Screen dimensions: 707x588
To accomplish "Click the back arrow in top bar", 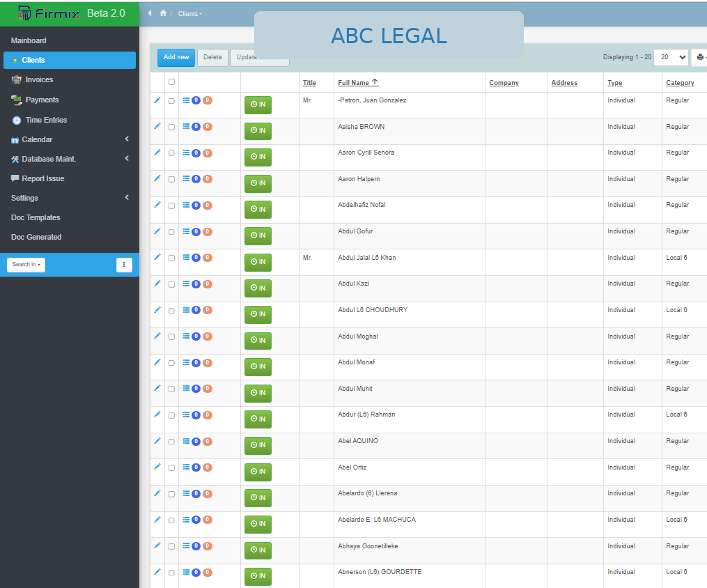I will tap(150, 13).
